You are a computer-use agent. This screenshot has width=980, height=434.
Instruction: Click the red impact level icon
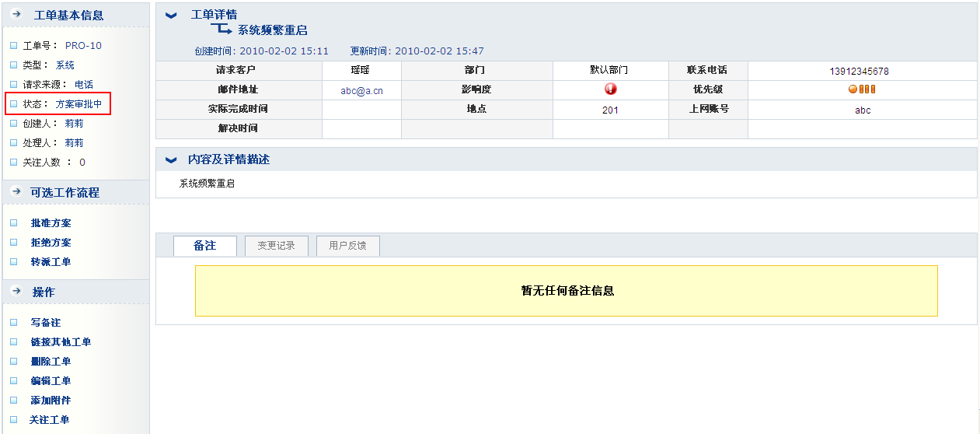coord(610,89)
